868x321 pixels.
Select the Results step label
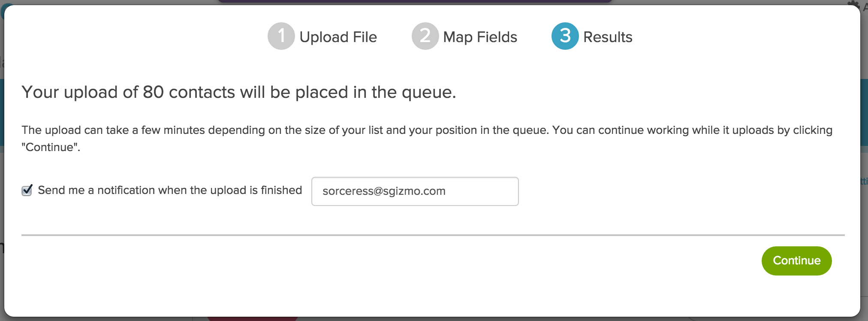point(608,37)
